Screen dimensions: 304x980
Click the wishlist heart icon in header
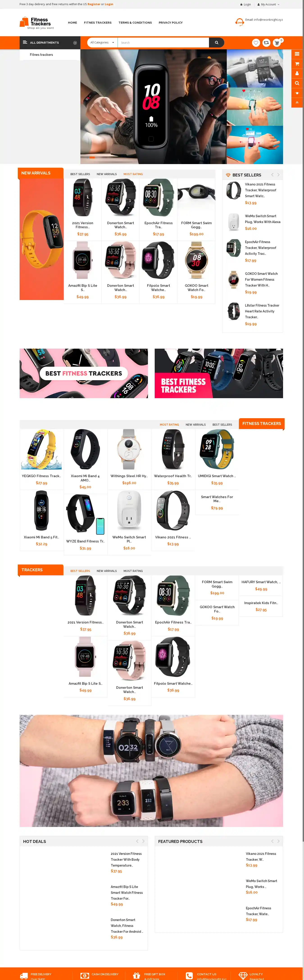coord(256,43)
